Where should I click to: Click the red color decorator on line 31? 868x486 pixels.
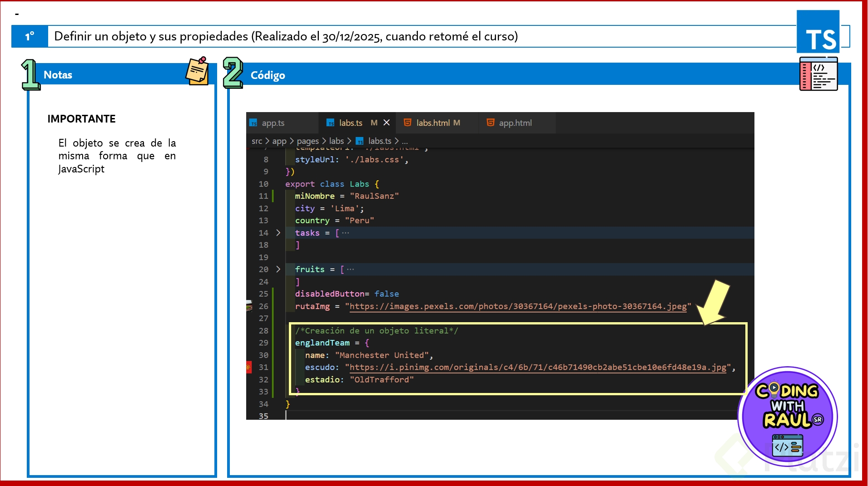(x=249, y=367)
